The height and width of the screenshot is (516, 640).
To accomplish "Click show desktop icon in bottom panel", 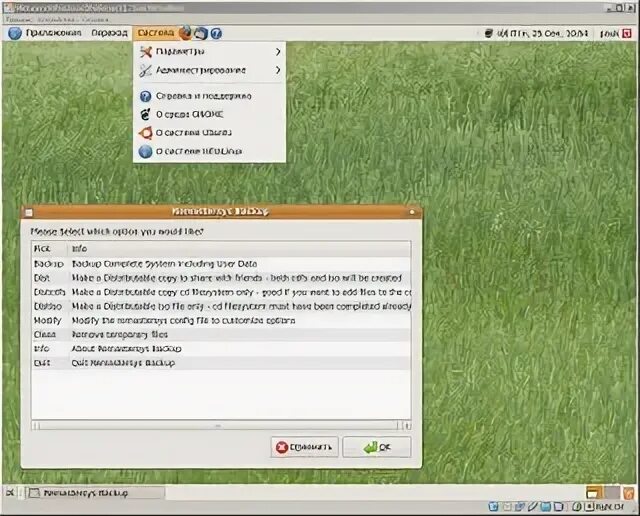I will point(10,493).
